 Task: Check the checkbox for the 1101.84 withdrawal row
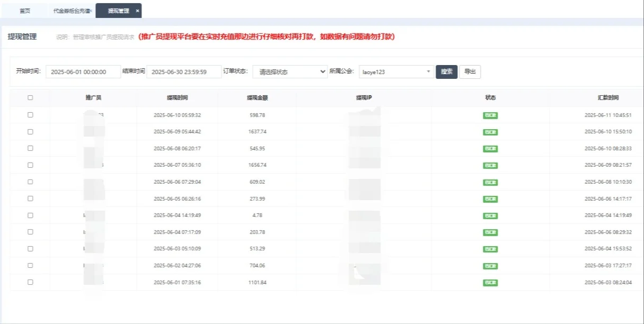coord(29,282)
